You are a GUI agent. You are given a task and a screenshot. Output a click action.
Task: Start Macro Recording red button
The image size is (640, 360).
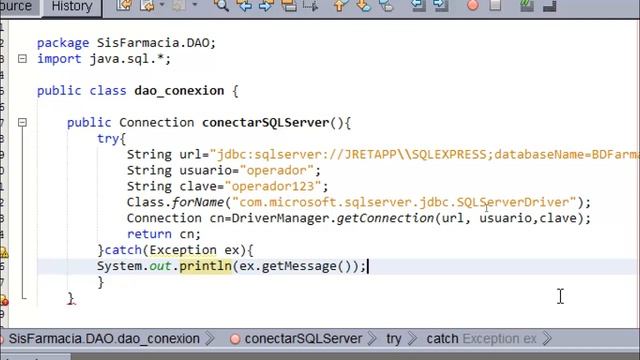point(473,5)
